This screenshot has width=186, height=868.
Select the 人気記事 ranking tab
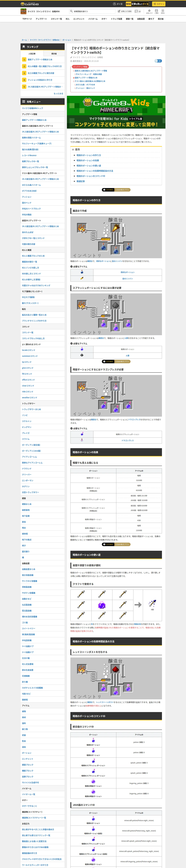32,54
